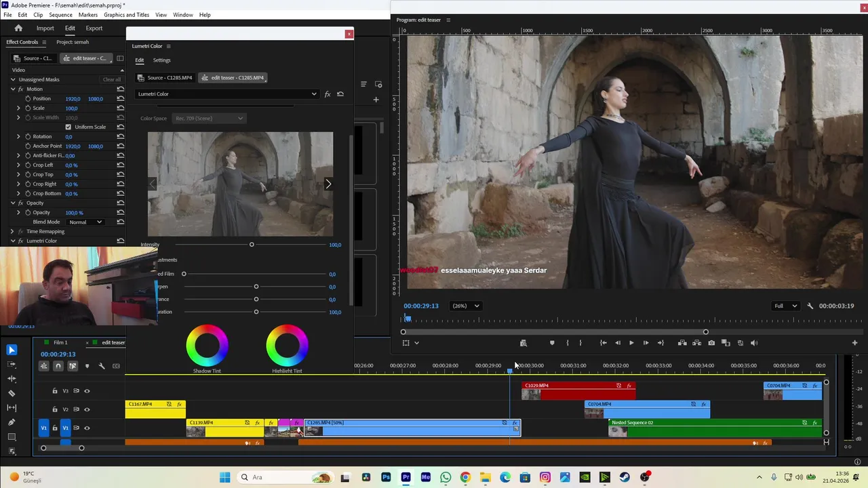The height and width of the screenshot is (488, 868).
Task: Adjust the Highlight Tint color wheel
Action: (287, 346)
